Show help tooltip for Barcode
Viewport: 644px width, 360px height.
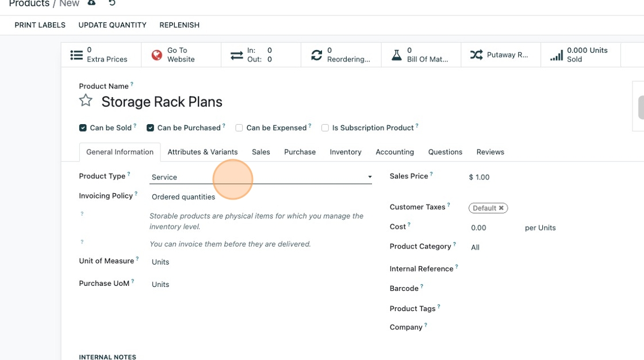point(422,286)
